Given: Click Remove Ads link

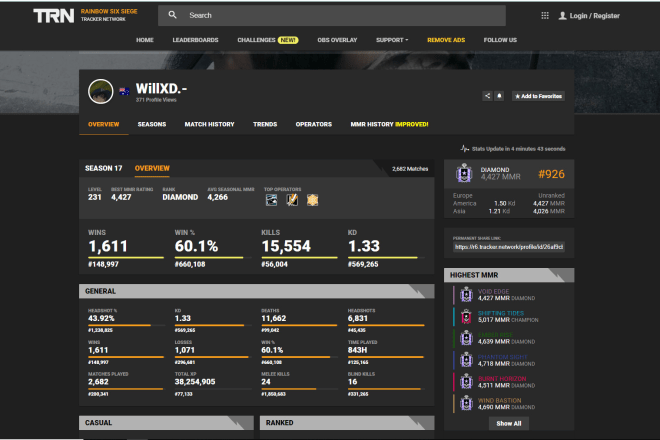Looking at the screenshot, I should click(x=446, y=40).
